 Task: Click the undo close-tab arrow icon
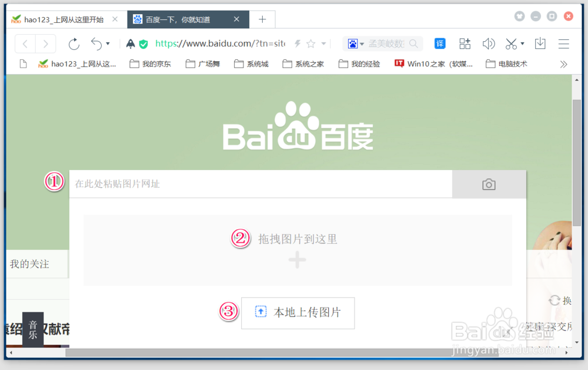point(96,44)
